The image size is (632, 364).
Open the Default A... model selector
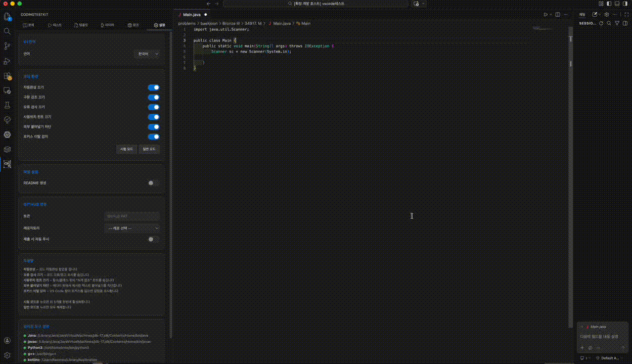[x=610, y=358]
